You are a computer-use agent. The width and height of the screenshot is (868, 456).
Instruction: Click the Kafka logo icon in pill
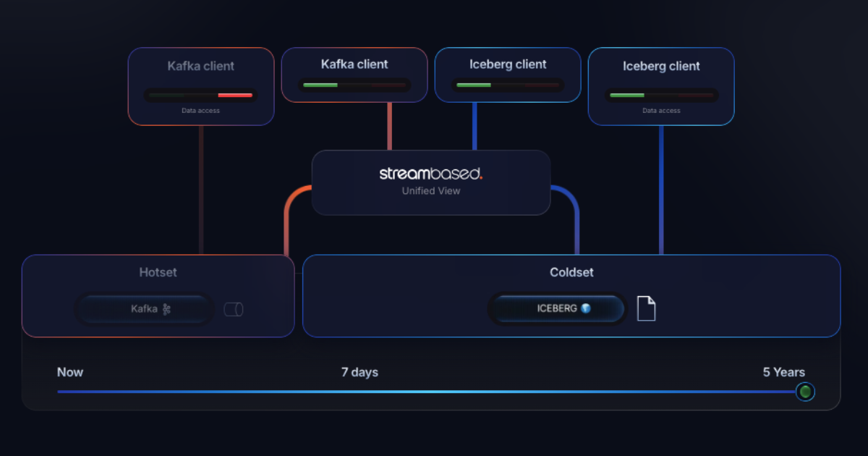click(166, 309)
